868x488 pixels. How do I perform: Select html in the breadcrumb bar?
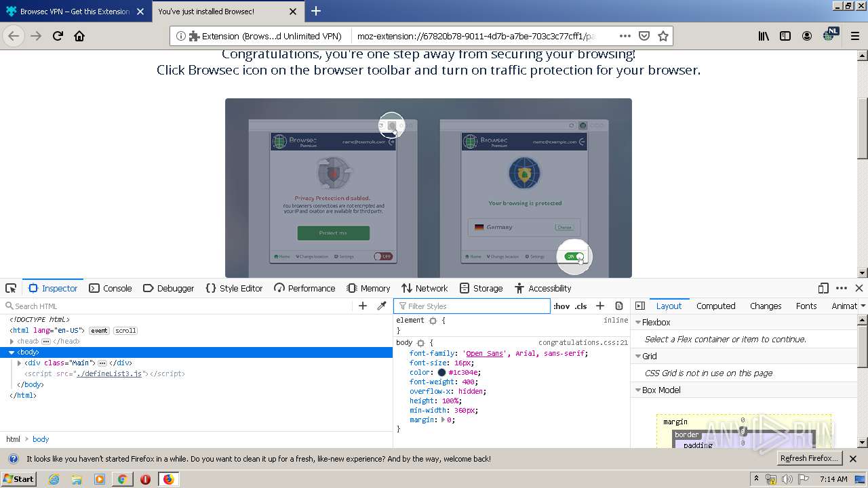[14, 439]
